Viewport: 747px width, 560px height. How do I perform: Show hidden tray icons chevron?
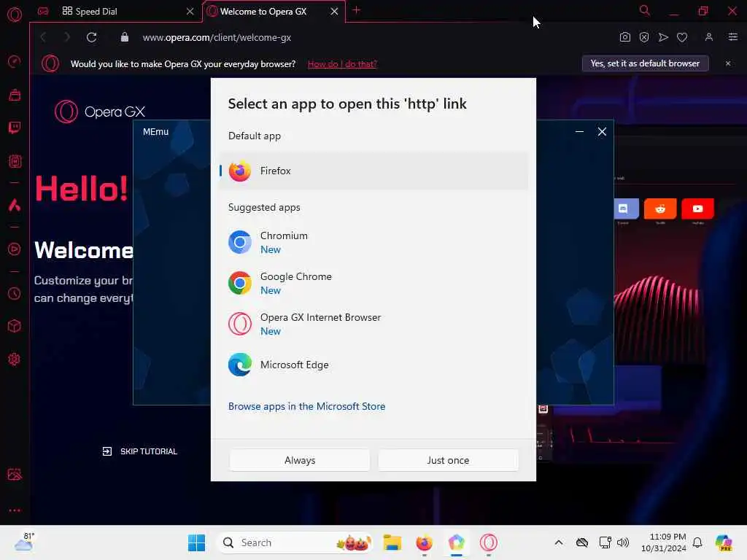tap(559, 542)
